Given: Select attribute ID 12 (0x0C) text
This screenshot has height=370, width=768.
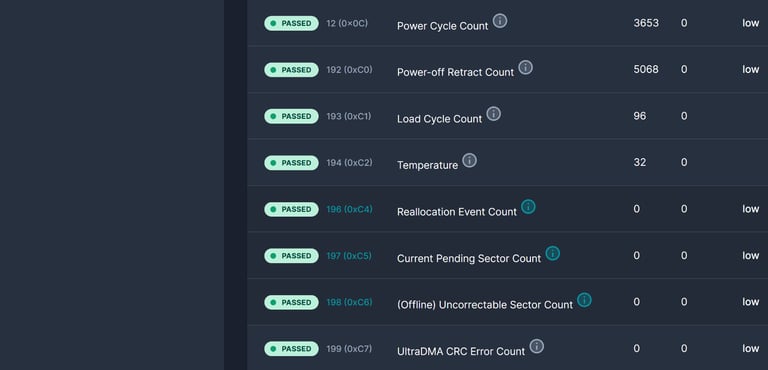Looking at the screenshot, I should click(x=347, y=24).
